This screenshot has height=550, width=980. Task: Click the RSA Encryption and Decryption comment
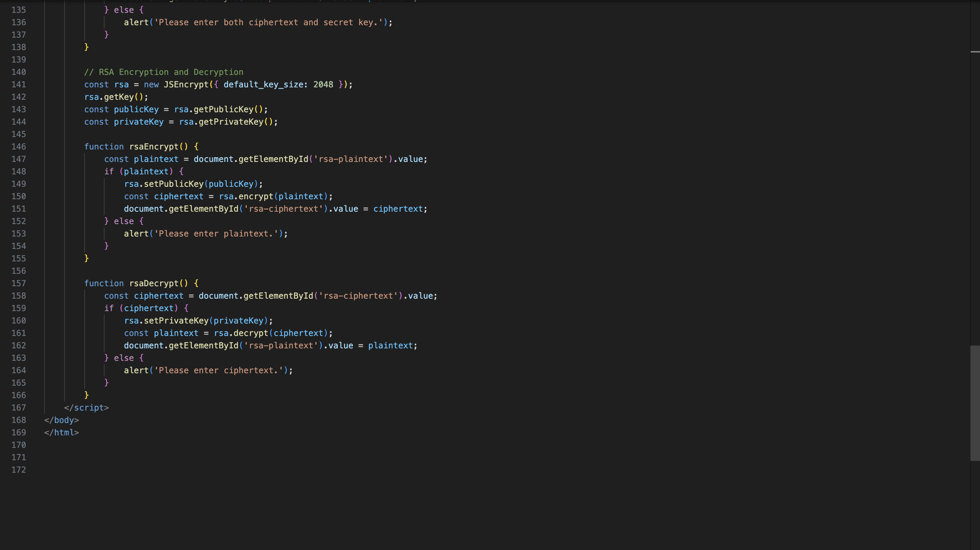point(164,72)
